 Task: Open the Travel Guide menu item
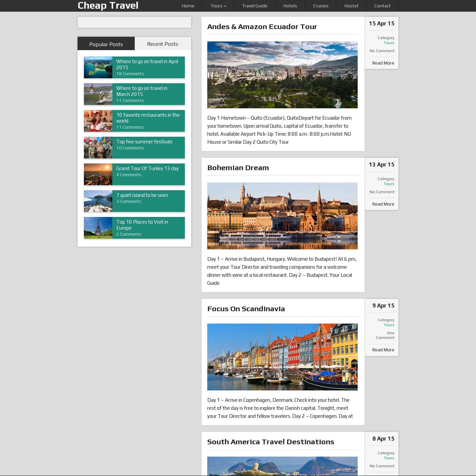(254, 6)
